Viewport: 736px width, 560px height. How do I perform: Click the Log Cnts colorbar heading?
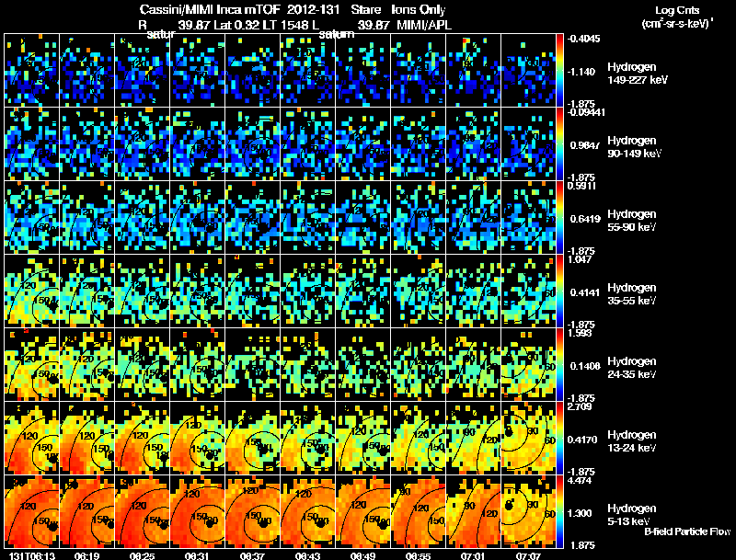click(677, 10)
